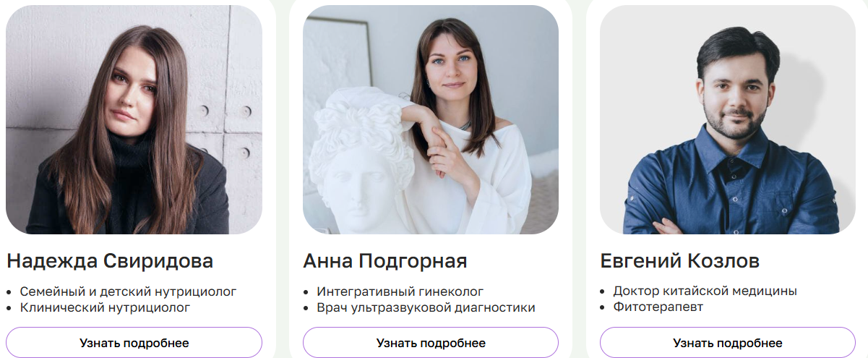Select the text Врач ультразвуковой диагностики
Viewport: 868px width, 358px height.
(x=426, y=307)
